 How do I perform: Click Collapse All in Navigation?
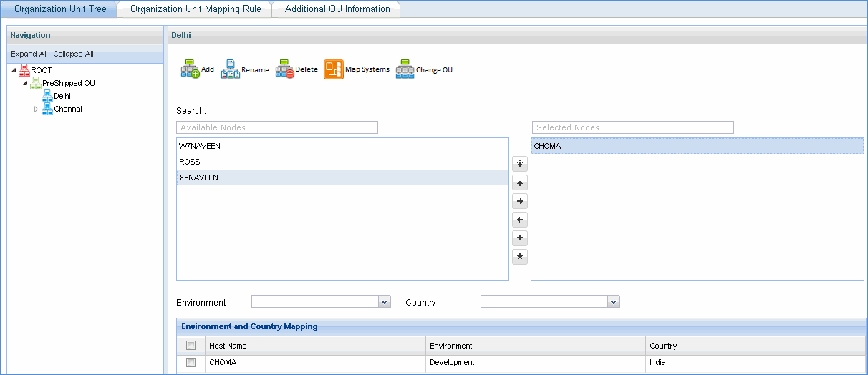coord(73,54)
